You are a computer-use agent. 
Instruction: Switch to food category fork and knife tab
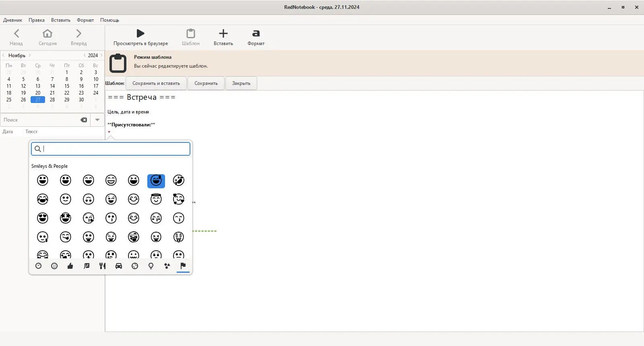103,266
